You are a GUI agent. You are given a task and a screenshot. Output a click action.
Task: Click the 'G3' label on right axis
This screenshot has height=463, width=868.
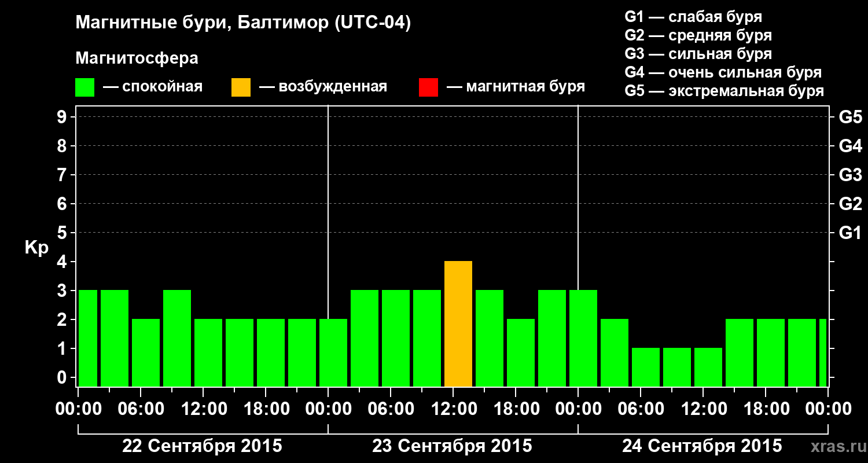click(851, 175)
